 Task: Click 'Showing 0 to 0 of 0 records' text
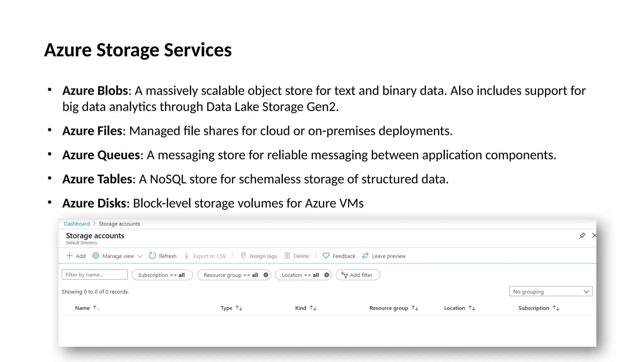[x=95, y=292]
